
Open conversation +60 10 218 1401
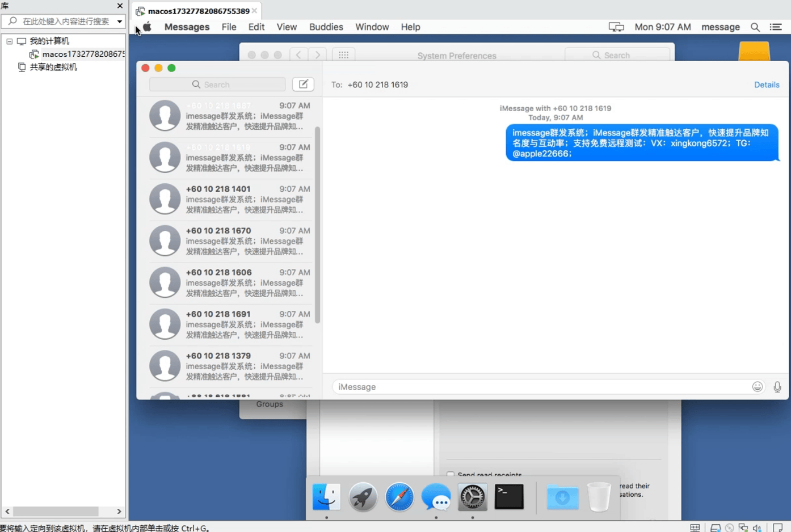click(x=230, y=199)
